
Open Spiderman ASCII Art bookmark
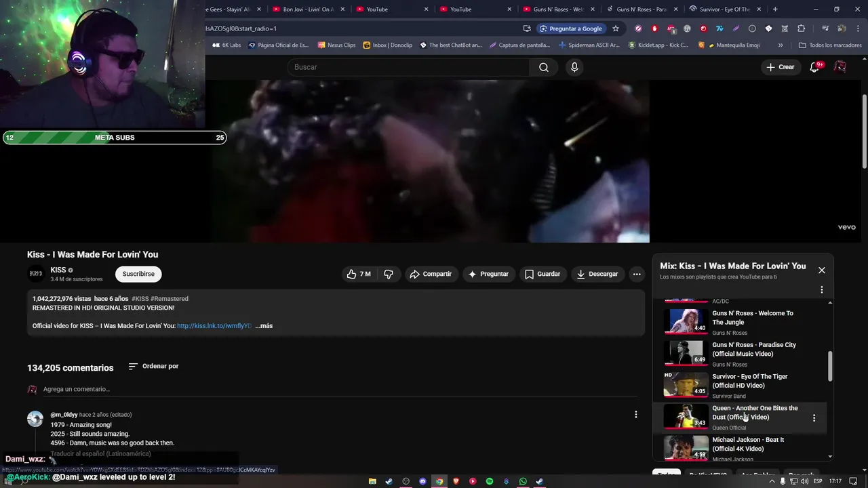pos(589,45)
